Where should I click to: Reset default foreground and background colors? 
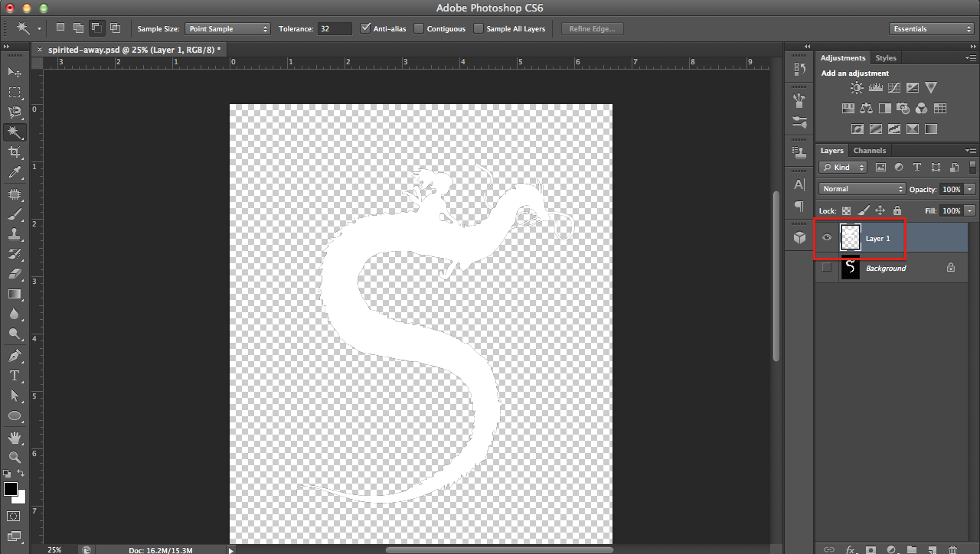click(7, 474)
